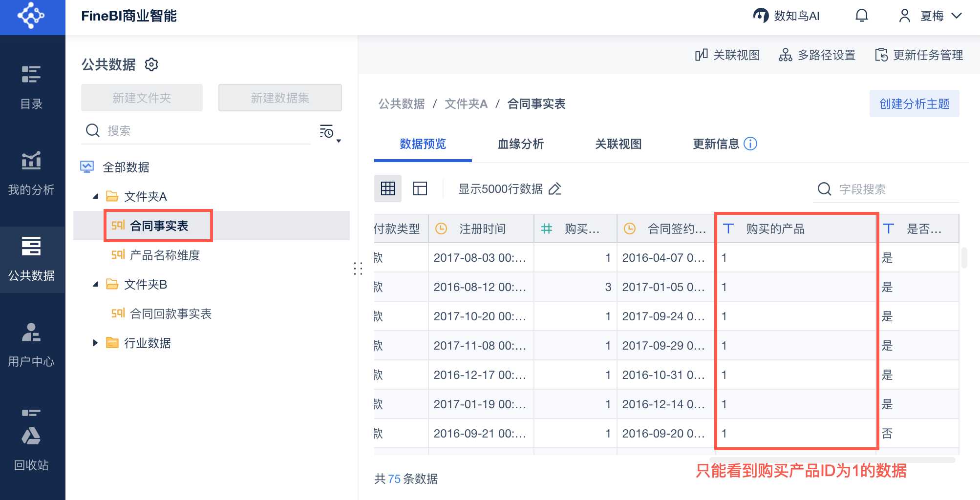
Task: Switch to the 血缘分析 tab
Action: coord(520,144)
